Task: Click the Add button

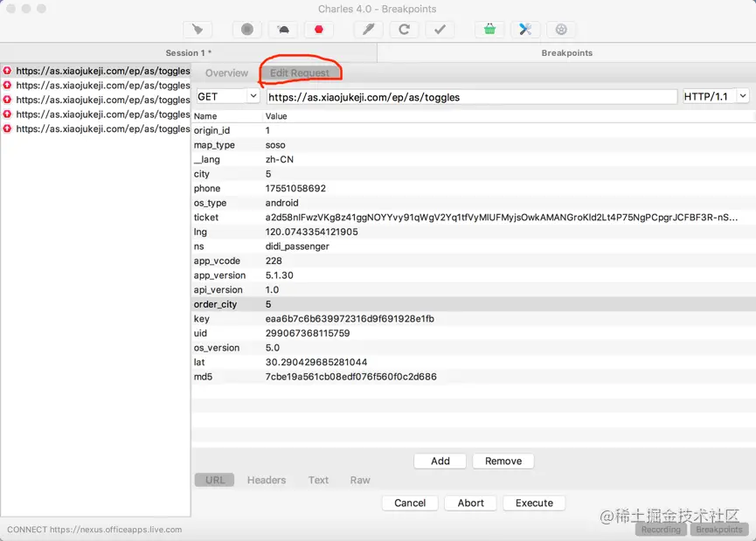Action: 440,461
